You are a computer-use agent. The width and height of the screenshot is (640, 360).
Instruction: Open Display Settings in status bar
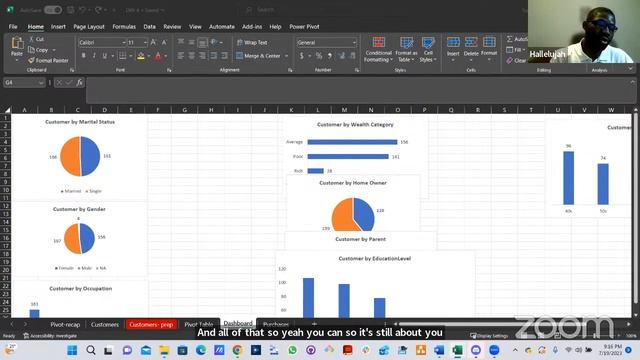coord(489,336)
